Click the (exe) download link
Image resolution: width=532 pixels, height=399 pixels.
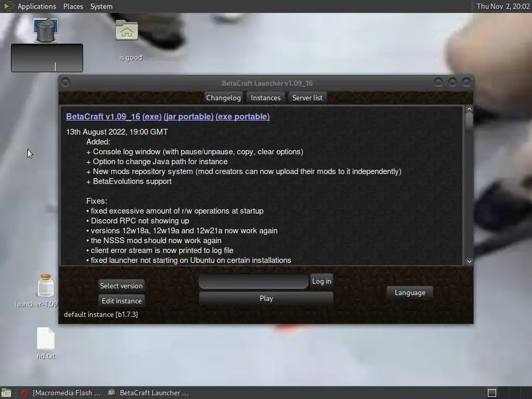pos(152,117)
